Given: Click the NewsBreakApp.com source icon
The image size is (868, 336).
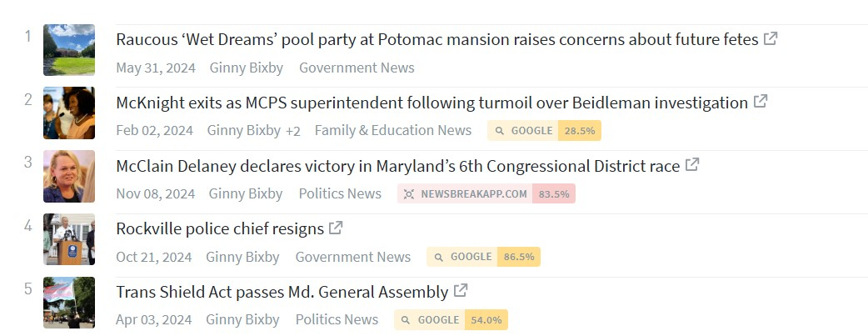Looking at the screenshot, I should [409, 194].
